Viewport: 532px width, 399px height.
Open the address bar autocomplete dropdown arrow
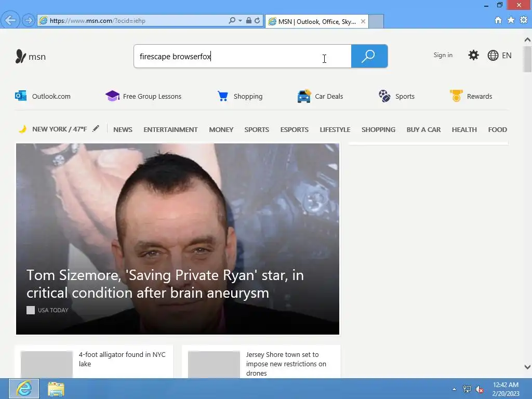coord(240,20)
